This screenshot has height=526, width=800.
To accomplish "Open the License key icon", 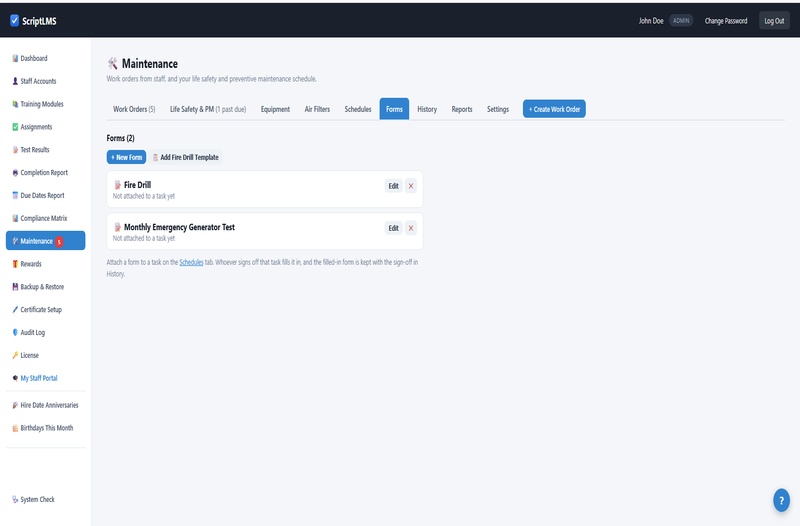I will 15,355.
